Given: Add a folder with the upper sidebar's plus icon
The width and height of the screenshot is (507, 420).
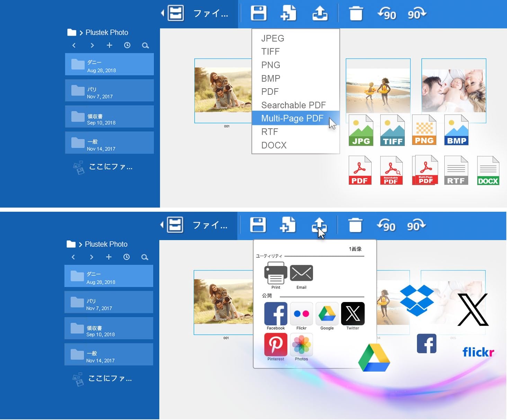Looking at the screenshot, I should coord(109,45).
